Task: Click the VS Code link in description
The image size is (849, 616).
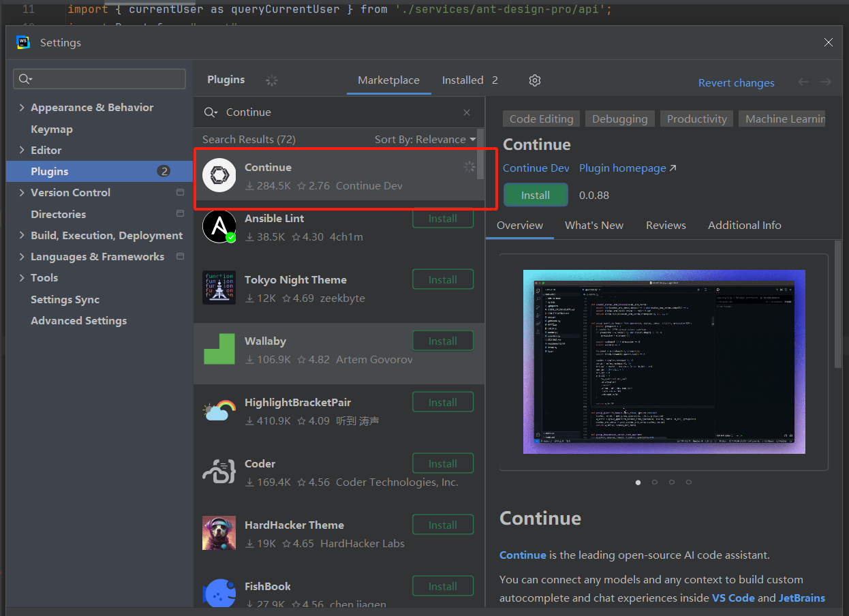Action: pos(733,598)
